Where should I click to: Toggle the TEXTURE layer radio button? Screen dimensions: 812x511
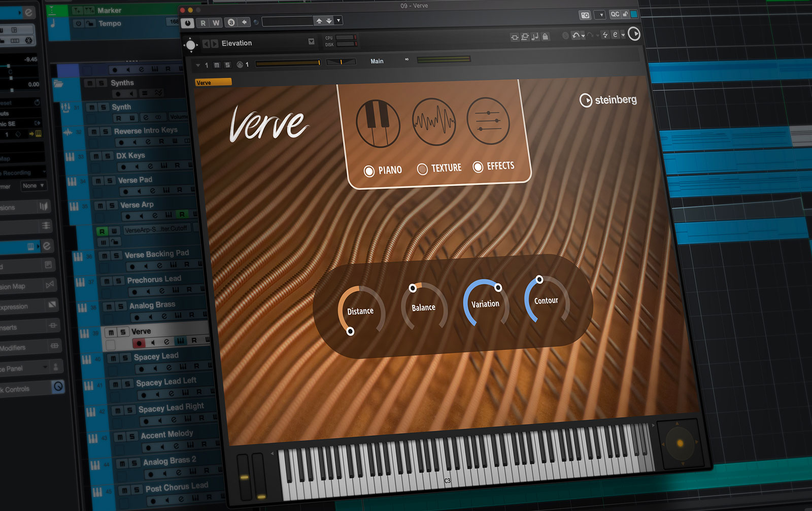coord(422,169)
